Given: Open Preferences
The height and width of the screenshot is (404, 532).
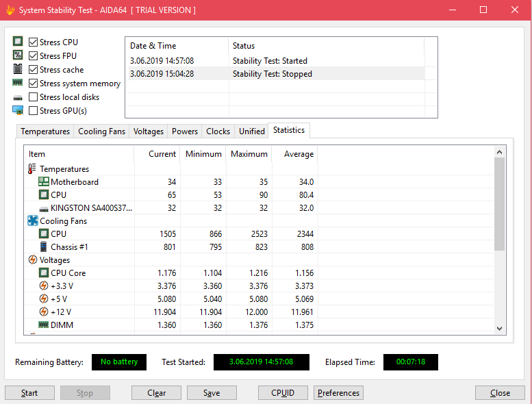Looking at the screenshot, I should (x=339, y=393).
